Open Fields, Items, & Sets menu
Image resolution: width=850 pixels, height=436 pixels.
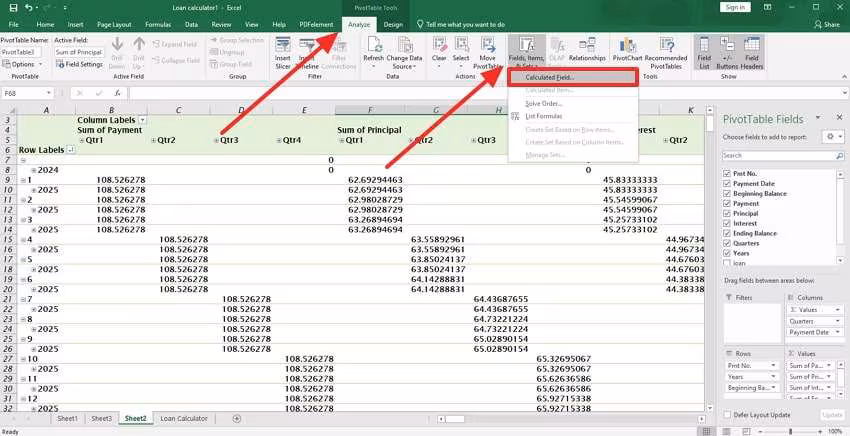click(526, 53)
